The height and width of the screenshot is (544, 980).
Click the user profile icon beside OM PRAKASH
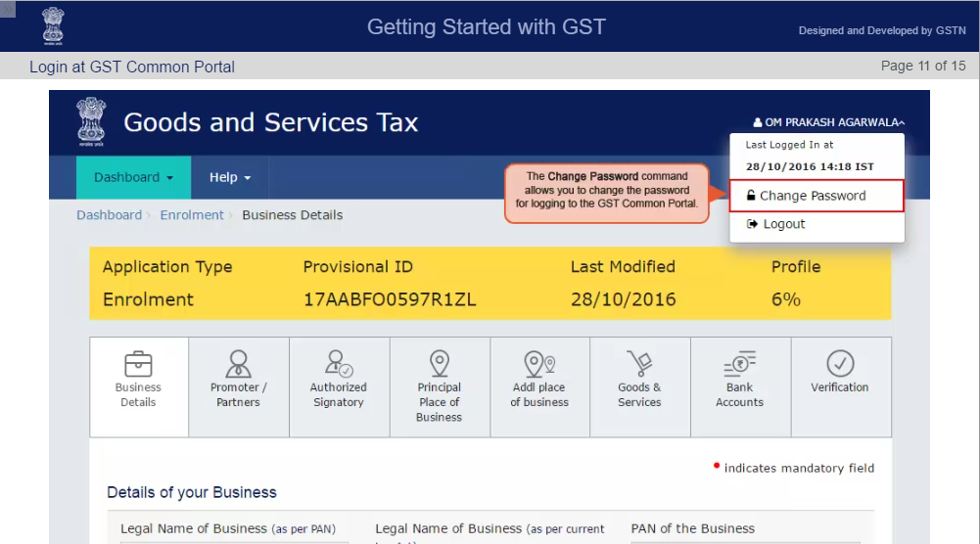(758, 122)
